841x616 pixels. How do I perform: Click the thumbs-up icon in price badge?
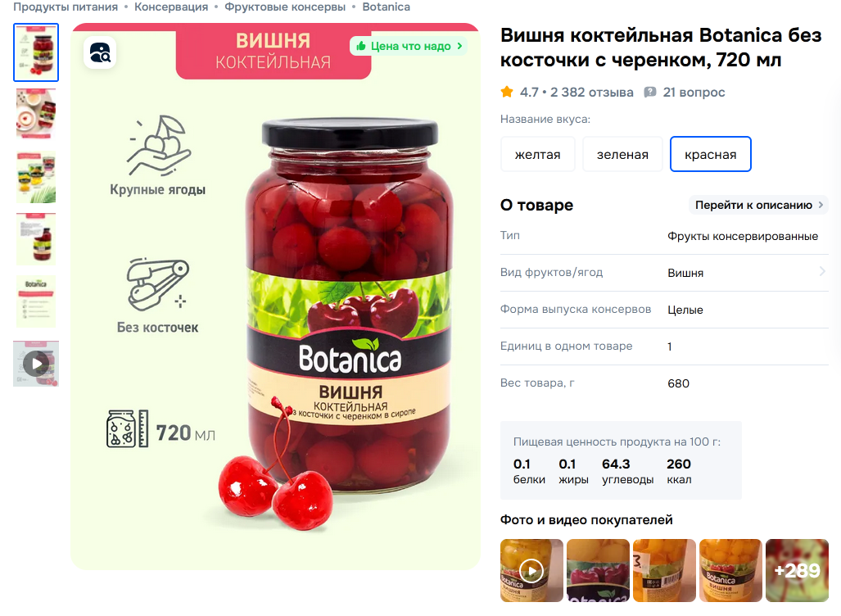[x=361, y=46]
